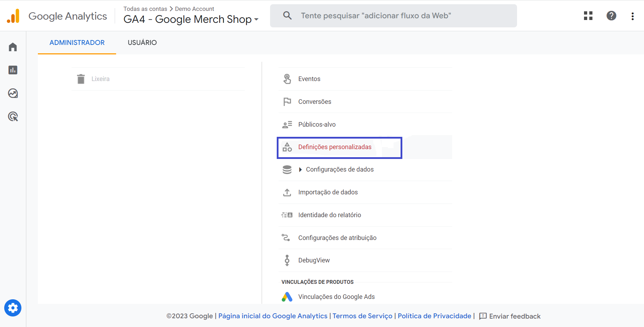Click the Importação de dados upload icon

coord(287,192)
